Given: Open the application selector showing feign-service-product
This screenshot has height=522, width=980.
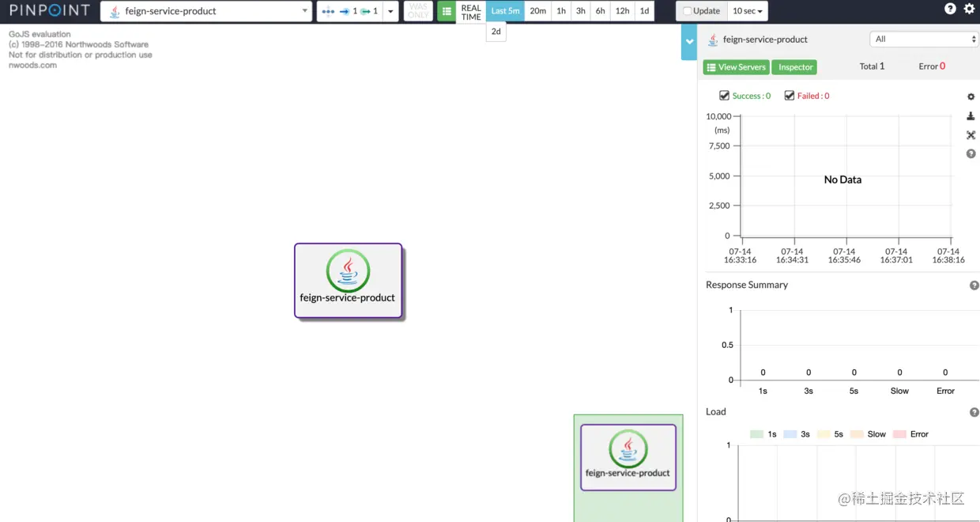Looking at the screenshot, I should (206, 11).
